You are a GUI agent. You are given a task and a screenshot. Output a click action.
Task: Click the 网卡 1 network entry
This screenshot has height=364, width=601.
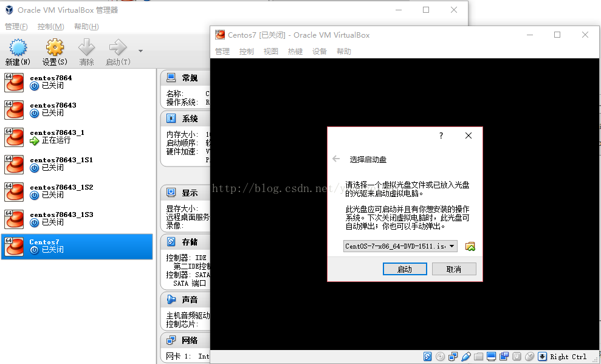[188, 356]
